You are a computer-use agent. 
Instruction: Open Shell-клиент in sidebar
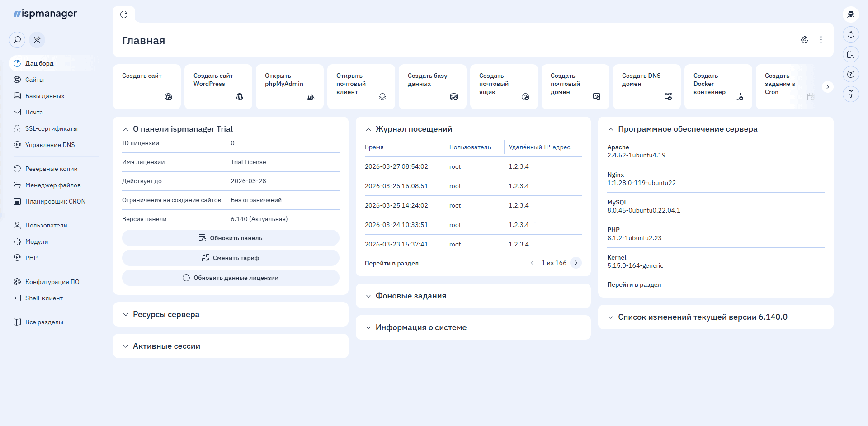pos(51,298)
